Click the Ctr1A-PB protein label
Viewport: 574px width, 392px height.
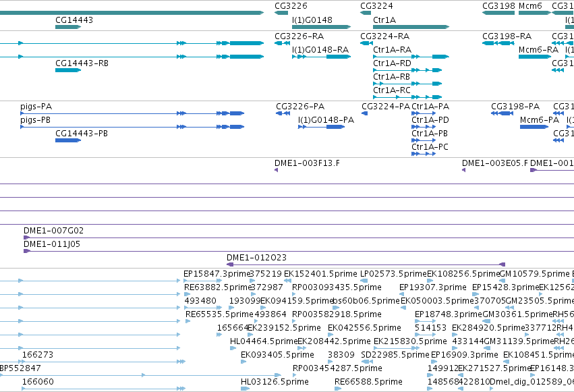pyautogui.click(x=430, y=134)
